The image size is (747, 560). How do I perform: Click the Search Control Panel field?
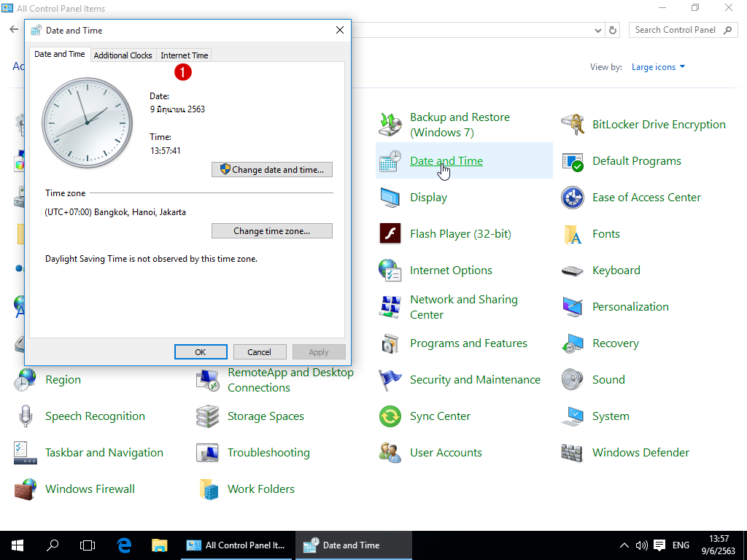675,30
